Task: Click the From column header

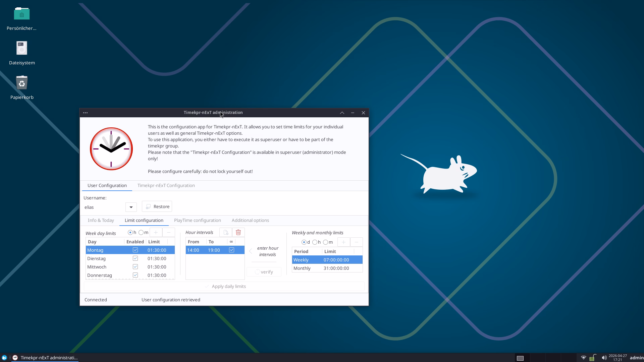Action: 196,242
